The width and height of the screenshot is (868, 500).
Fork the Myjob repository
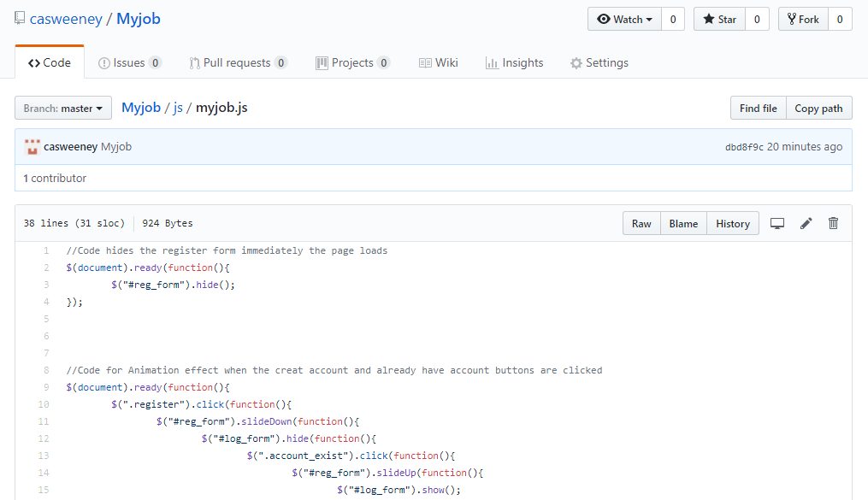coord(803,20)
